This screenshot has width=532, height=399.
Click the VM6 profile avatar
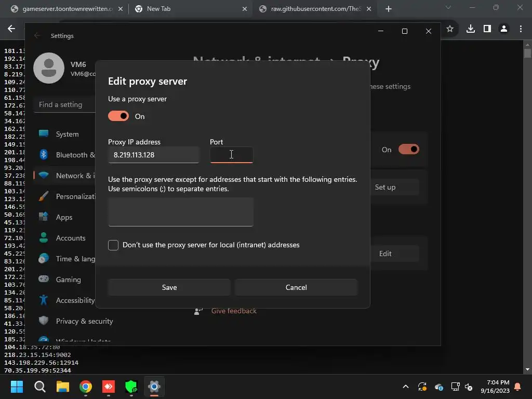(49, 68)
